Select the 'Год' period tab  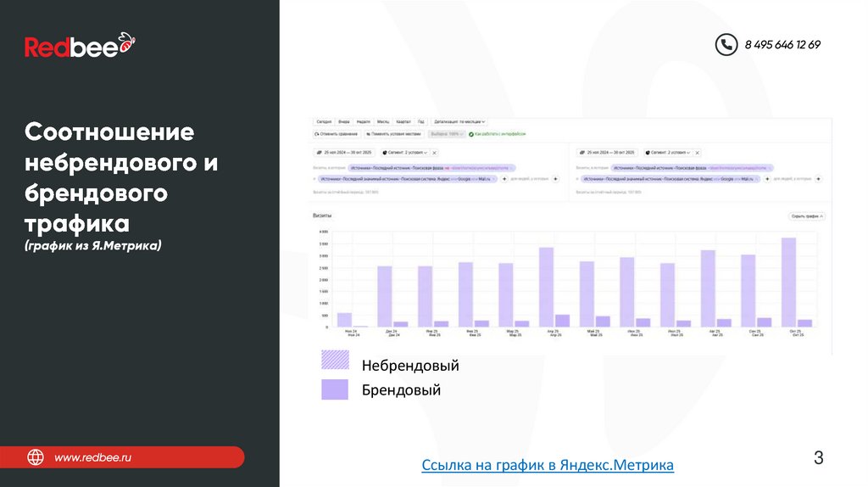(x=420, y=121)
